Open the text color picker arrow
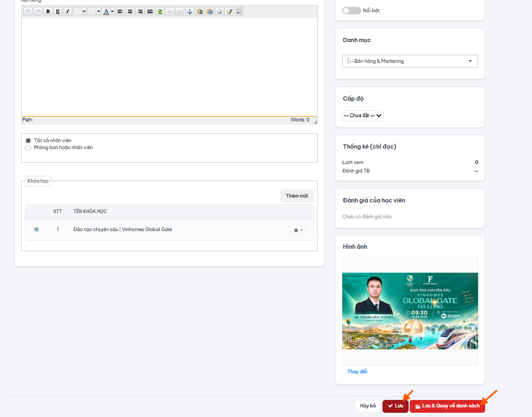This screenshot has width=532, height=417. (112, 12)
